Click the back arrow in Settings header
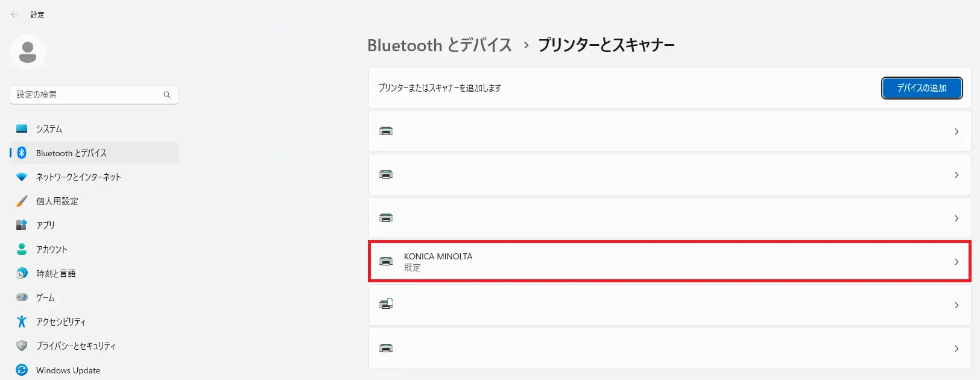980x380 pixels. [x=14, y=14]
